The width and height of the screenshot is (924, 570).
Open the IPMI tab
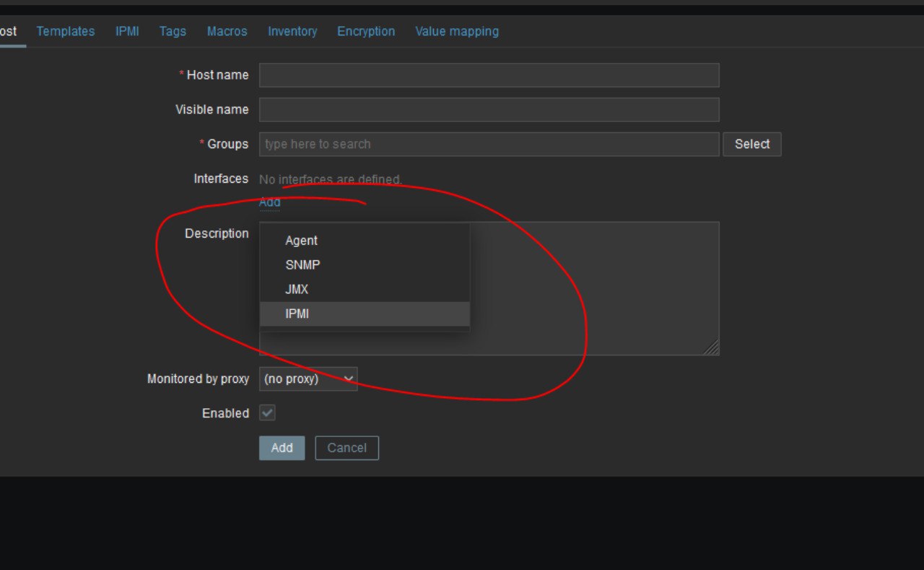click(127, 31)
